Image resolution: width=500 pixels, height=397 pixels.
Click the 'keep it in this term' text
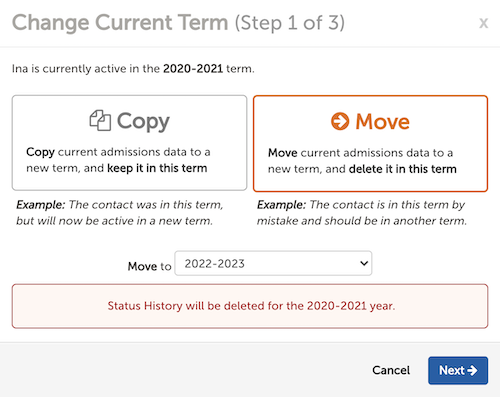(x=157, y=168)
